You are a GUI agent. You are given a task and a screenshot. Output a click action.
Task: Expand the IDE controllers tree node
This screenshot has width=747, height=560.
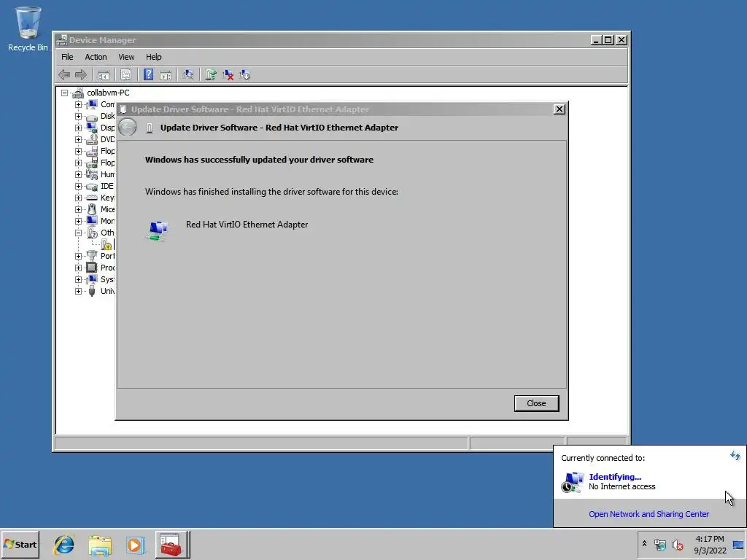pos(78,186)
